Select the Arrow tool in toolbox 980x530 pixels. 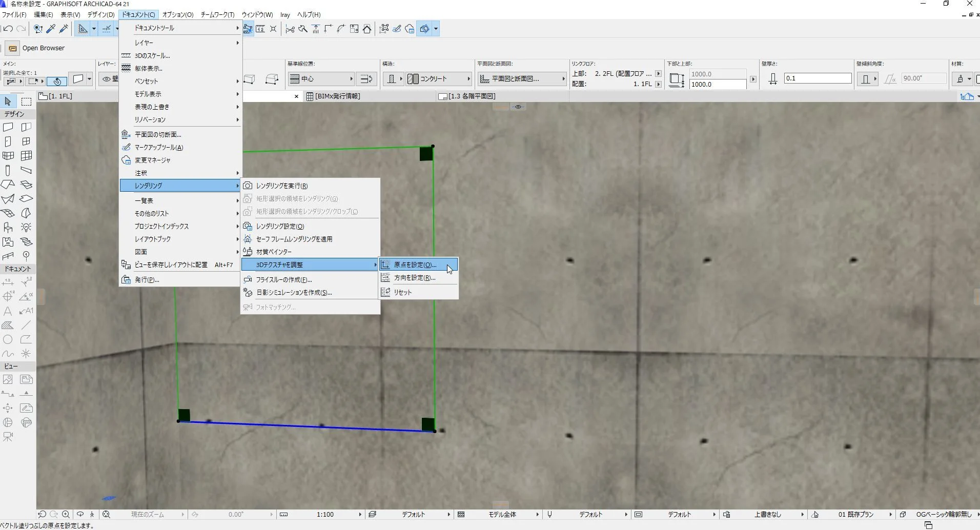click(8, 101)
